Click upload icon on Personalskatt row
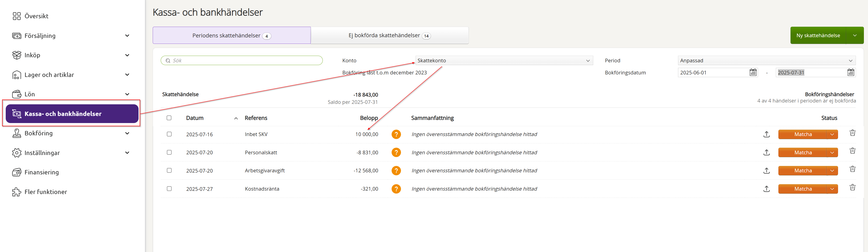The width and height of the screenshot is (868, 252). point(766,152)
